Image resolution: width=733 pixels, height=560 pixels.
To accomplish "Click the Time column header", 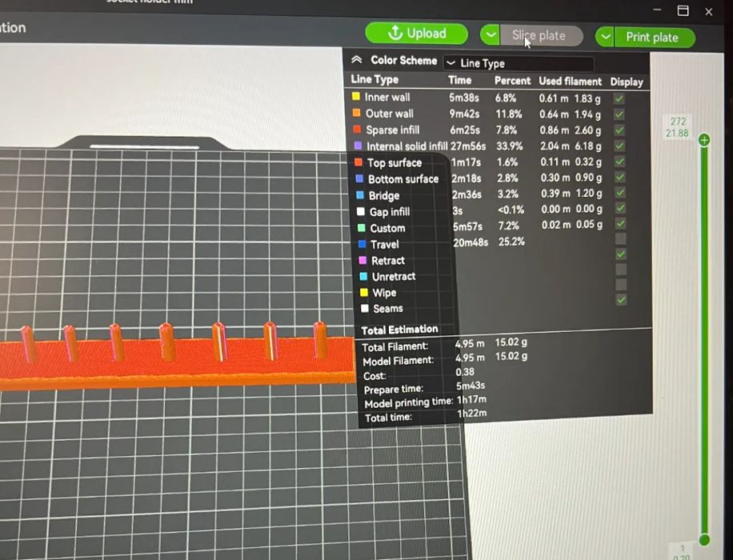I will tap(459, 80).
